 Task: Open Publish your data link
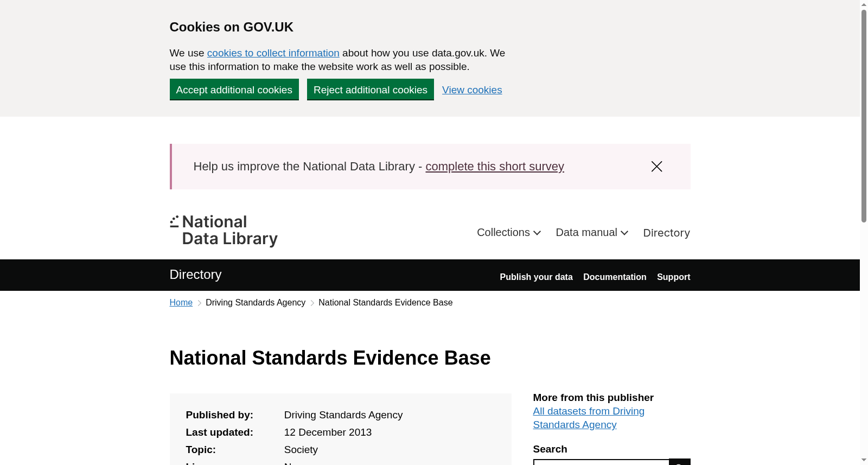pos(536,277)
